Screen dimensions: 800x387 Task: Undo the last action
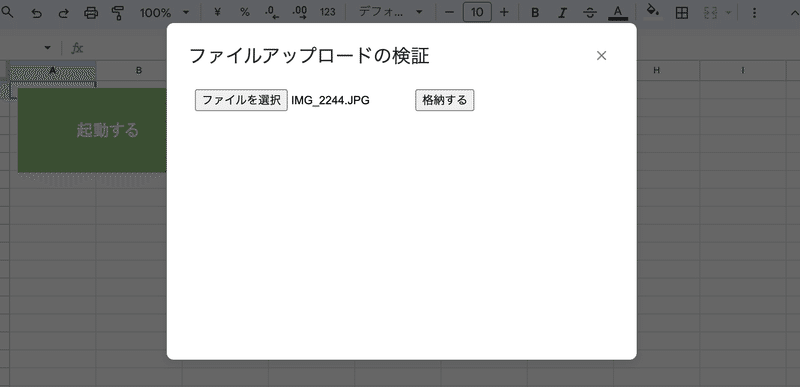36,13
